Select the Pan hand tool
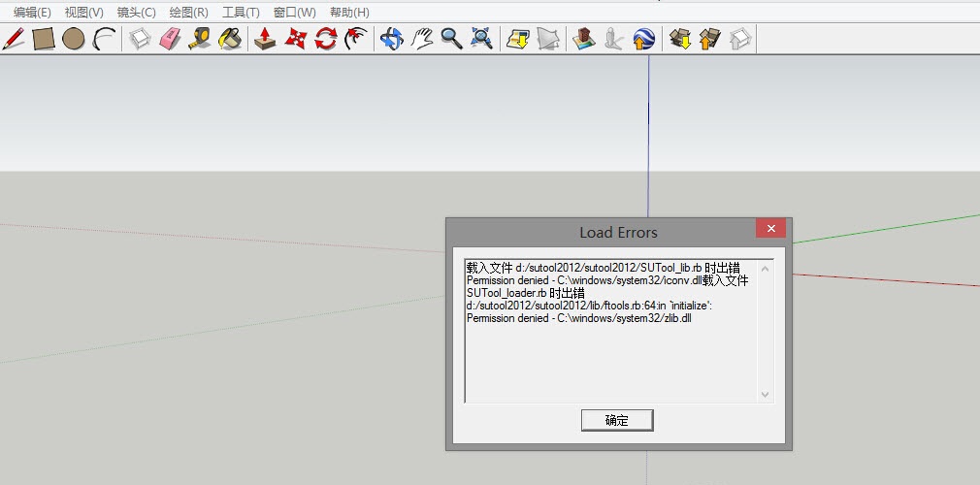 [x=421, y=39]
